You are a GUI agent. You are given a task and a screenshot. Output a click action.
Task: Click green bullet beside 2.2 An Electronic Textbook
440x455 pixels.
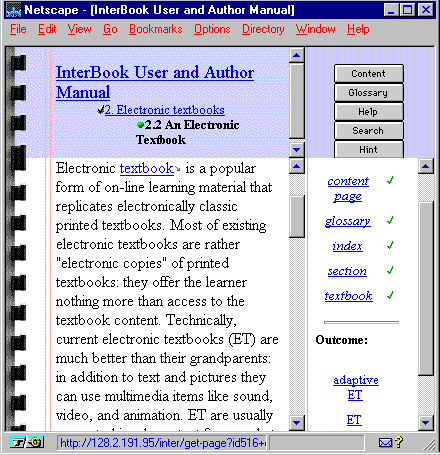pos(140,125)
